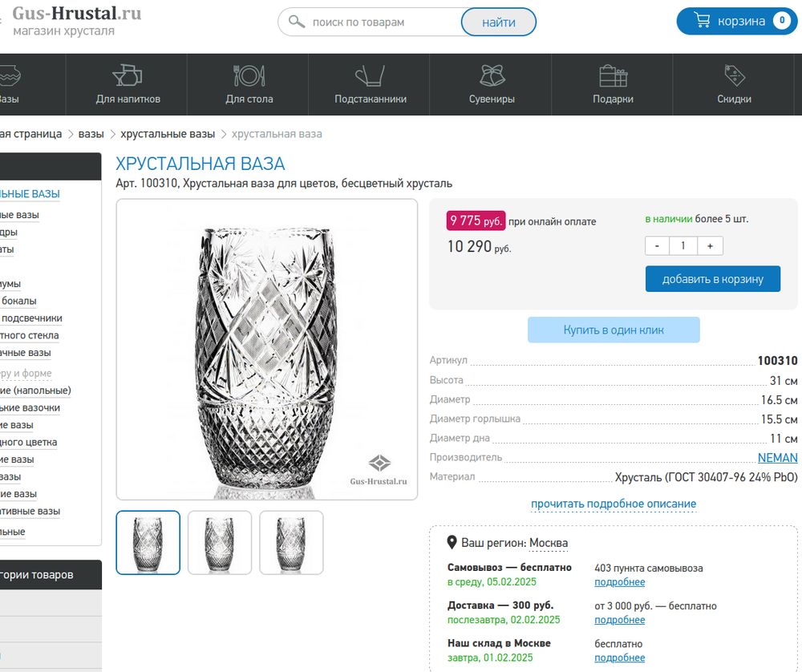Open the discounts tag icon
Screen dimensions: 802x672
tap(734, 76)
